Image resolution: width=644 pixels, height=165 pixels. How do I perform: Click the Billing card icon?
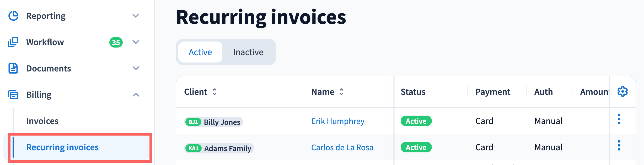(13, 95)
